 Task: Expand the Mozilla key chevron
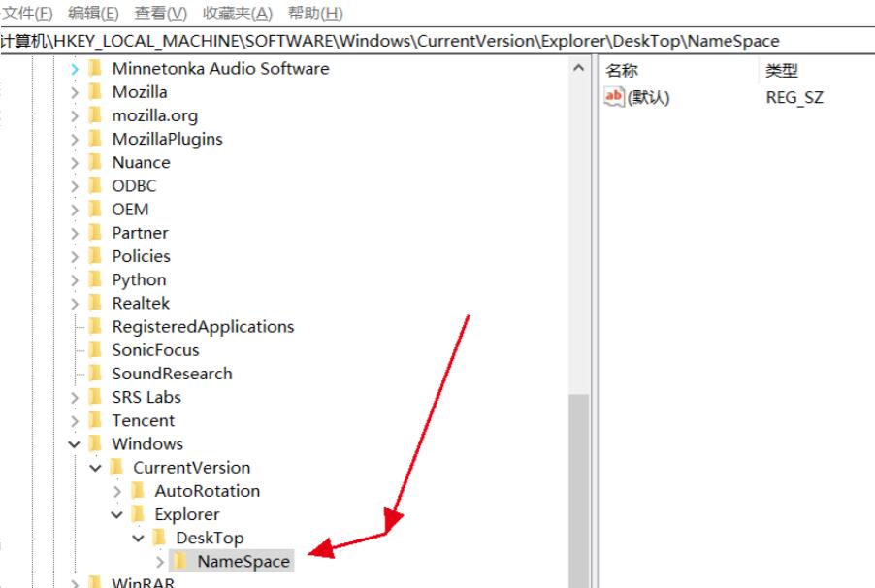75,93
